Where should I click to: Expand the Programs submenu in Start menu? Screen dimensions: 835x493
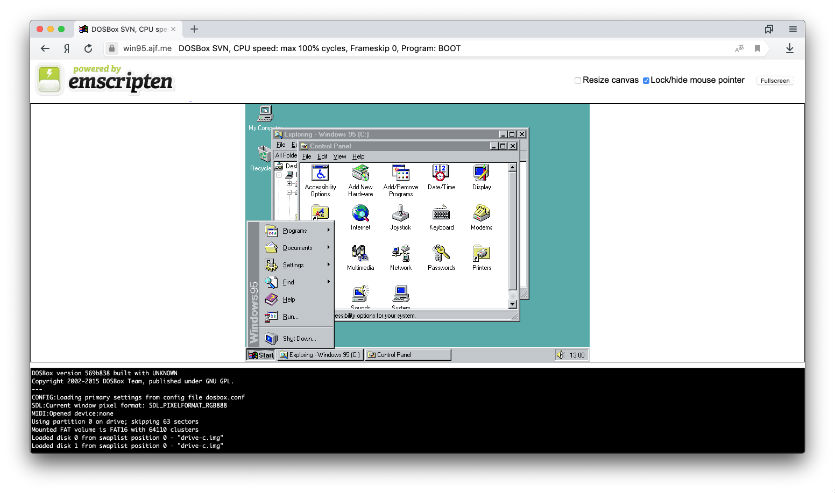(x=295, y=231)
